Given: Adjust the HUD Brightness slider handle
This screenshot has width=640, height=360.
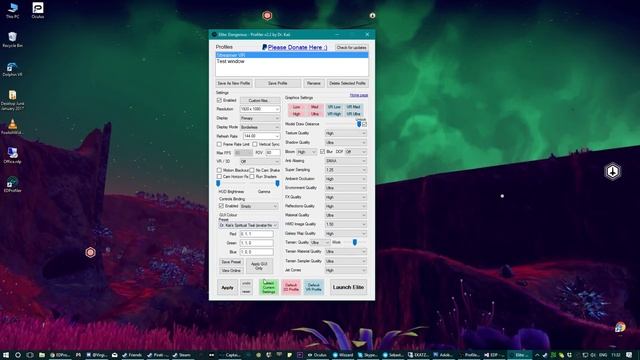Looking at the screenshot, I should pyautogui.click(x=218, y=183).
